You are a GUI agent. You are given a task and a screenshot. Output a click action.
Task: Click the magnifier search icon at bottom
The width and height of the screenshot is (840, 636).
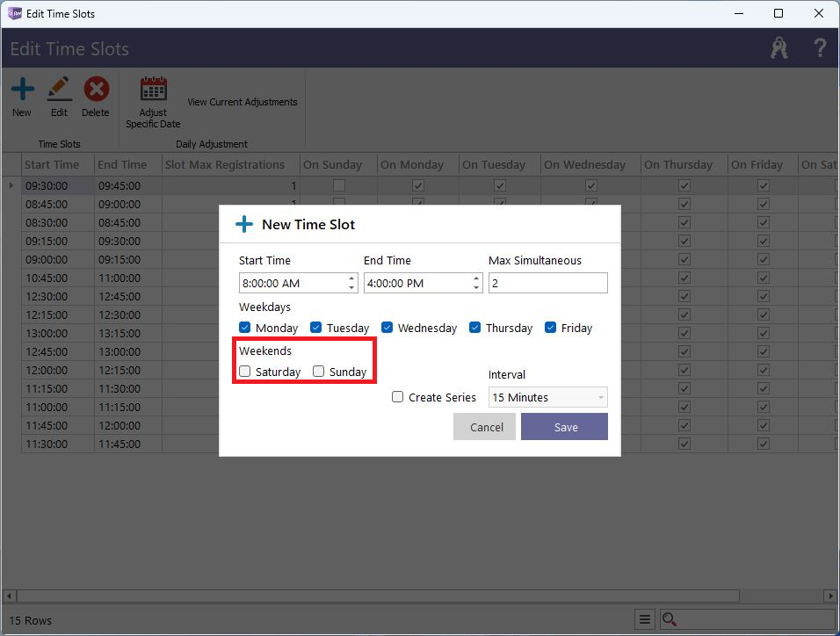670,620
